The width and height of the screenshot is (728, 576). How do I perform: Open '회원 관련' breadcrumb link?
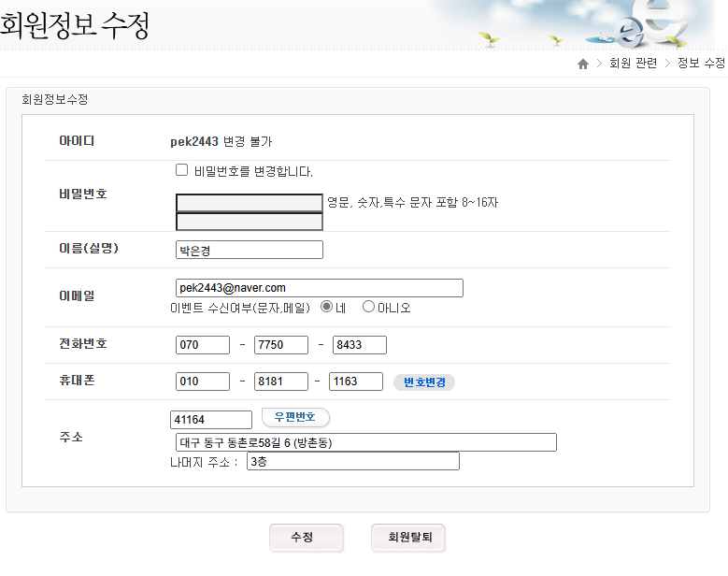[633, 64]
